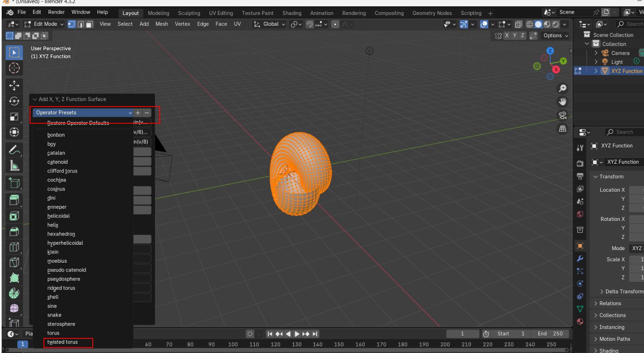Activate the Knife tool
Screen dimensions: 644x353
14,262
